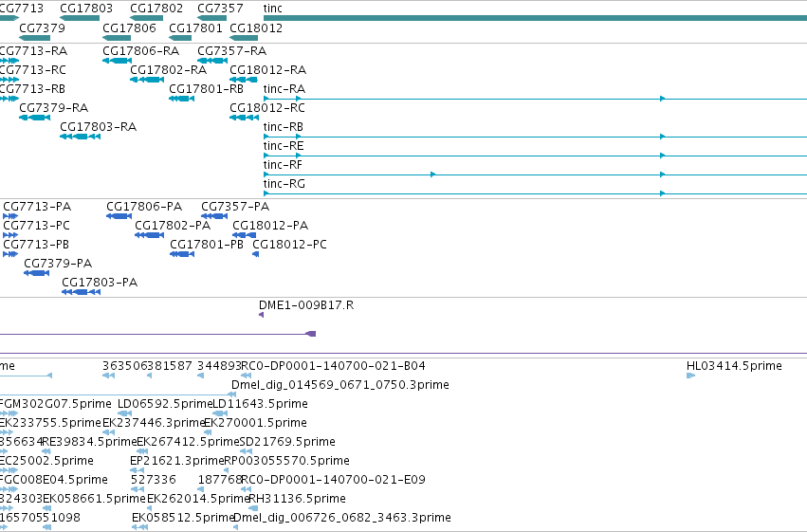807x532 pixels.
Task: Select transcript CG7713-RC
Action: click(33, 70)
